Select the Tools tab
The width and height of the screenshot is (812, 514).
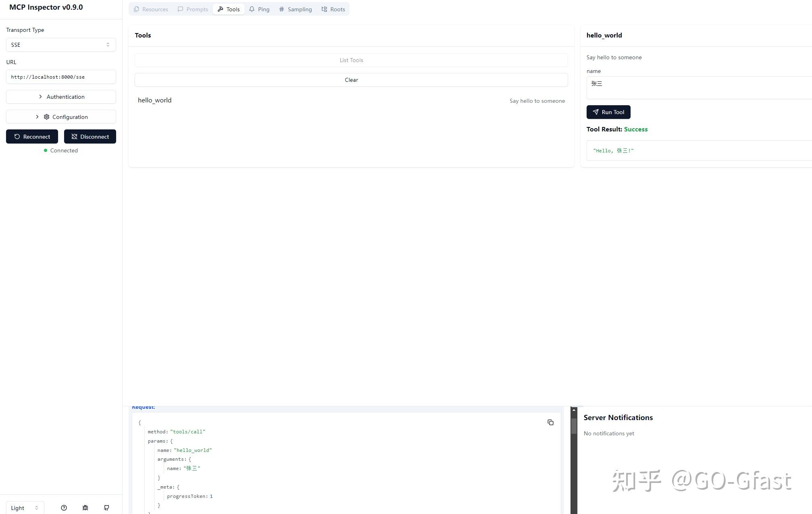[228, 9]
